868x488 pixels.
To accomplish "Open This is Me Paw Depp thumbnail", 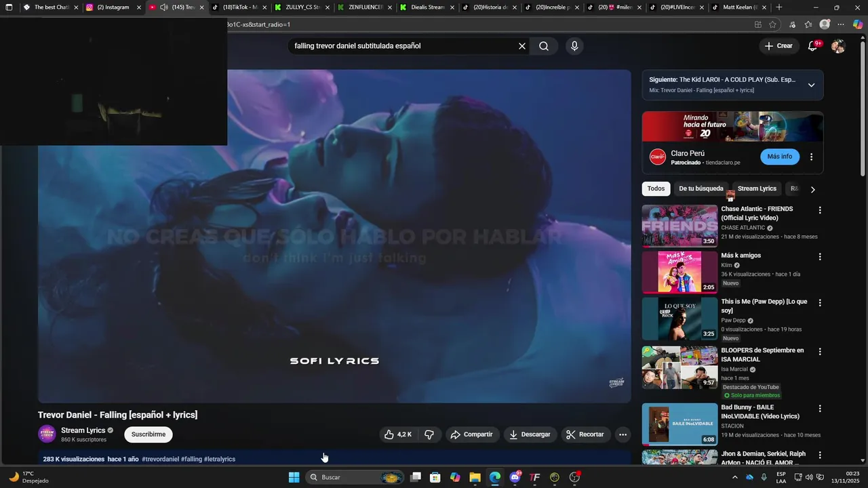I will click(679, 319).
